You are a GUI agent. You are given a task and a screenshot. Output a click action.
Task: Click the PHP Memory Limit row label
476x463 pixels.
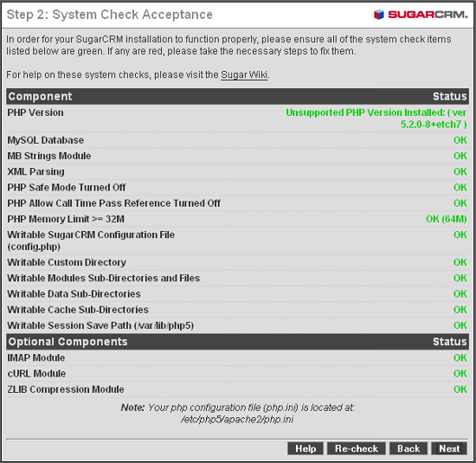pos(66,219)
